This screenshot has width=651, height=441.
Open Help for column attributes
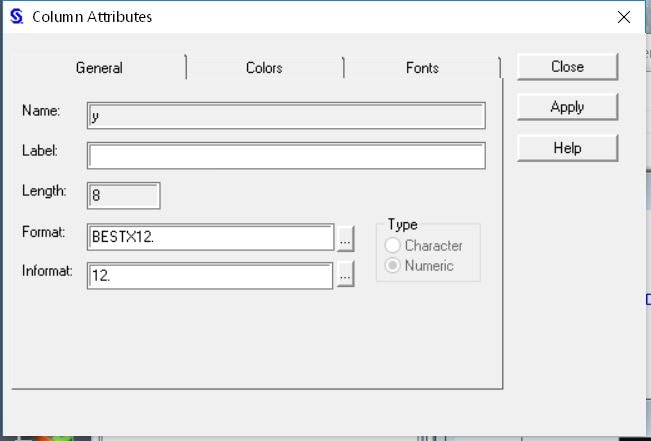tap(567, 148)
